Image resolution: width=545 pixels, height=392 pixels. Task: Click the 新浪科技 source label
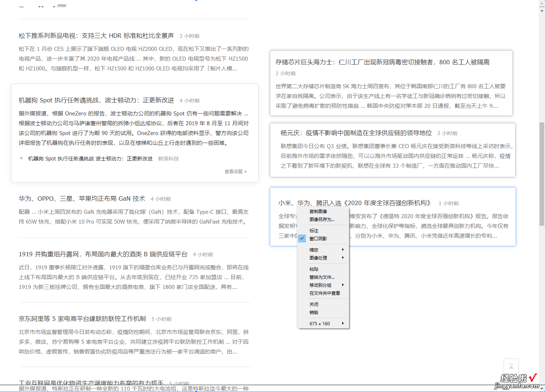point(169,159)
